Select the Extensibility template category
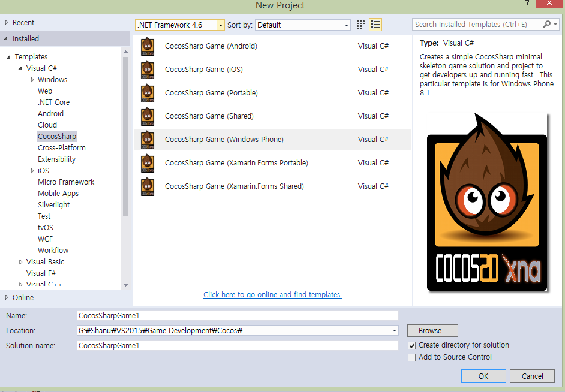 pyautogui.click(x=56, y=159)
